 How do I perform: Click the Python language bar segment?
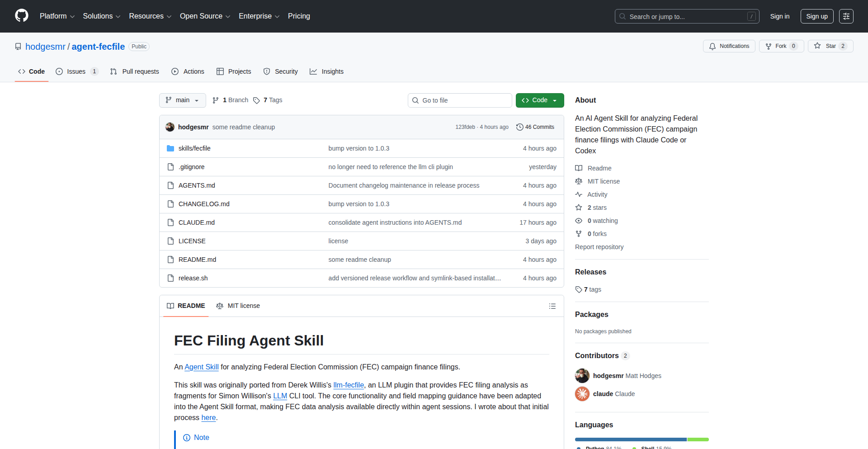tap(630, 440)
